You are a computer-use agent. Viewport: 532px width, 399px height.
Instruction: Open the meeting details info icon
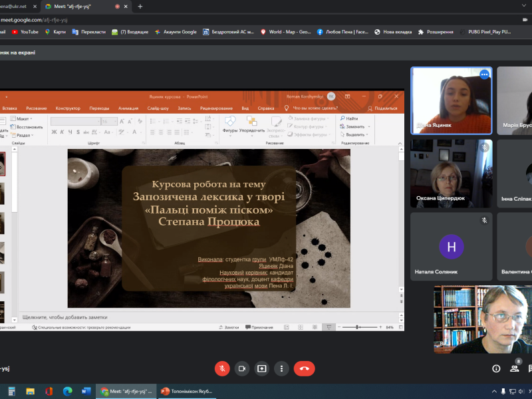496,368
